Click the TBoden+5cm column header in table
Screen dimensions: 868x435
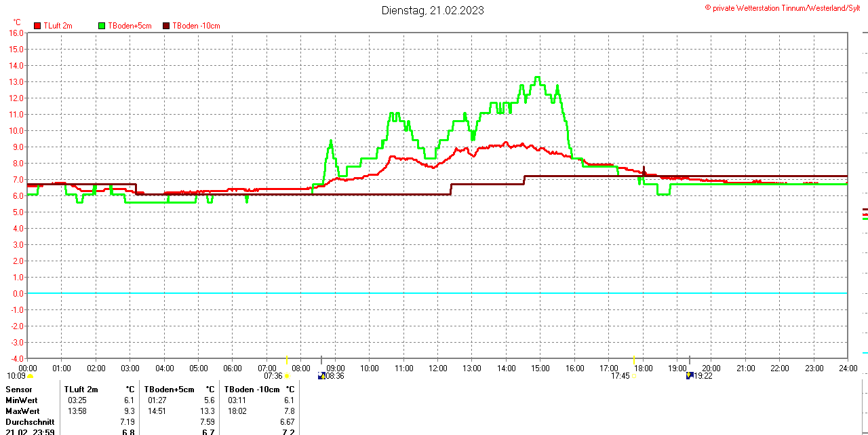point(168,390)
